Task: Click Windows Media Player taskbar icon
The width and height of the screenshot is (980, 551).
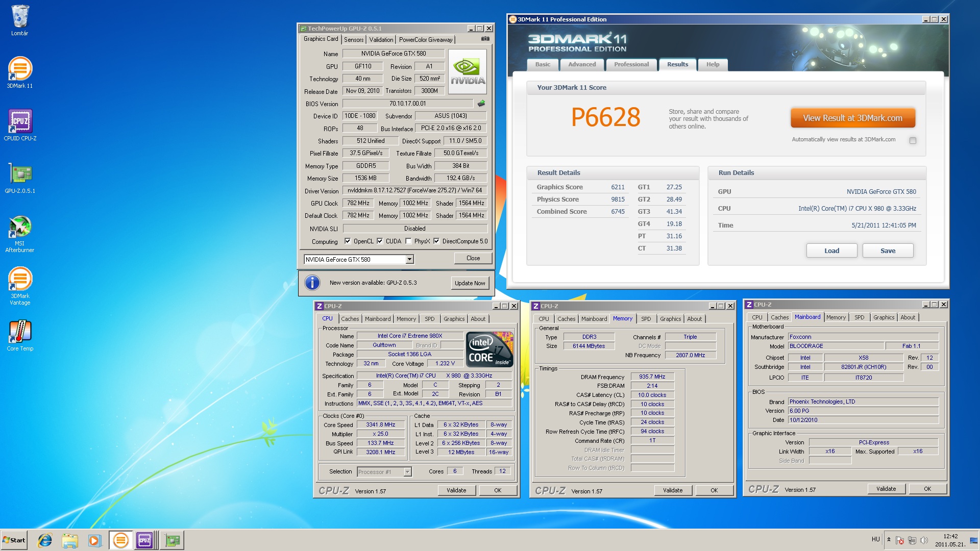Action: 94,540
